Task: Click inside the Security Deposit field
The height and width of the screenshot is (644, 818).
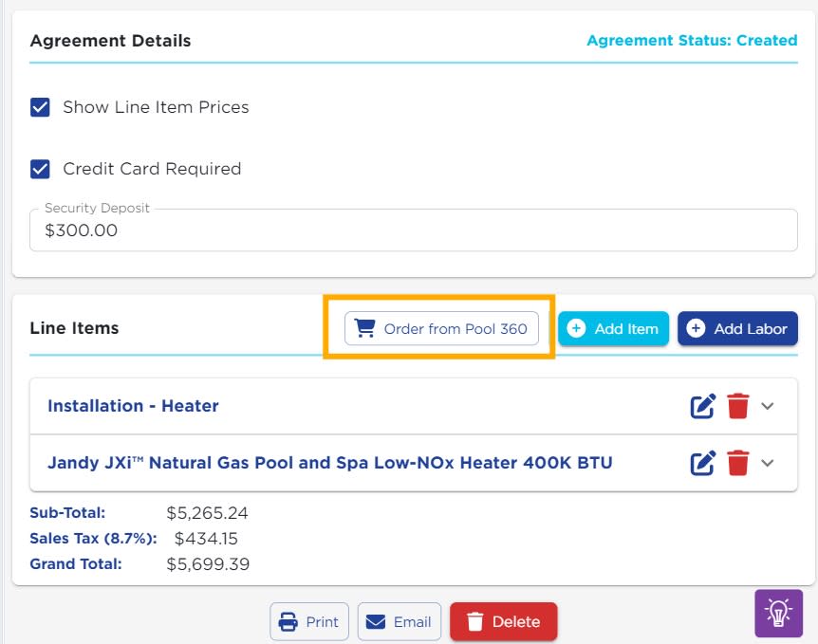Action: [x=414, y=230]
